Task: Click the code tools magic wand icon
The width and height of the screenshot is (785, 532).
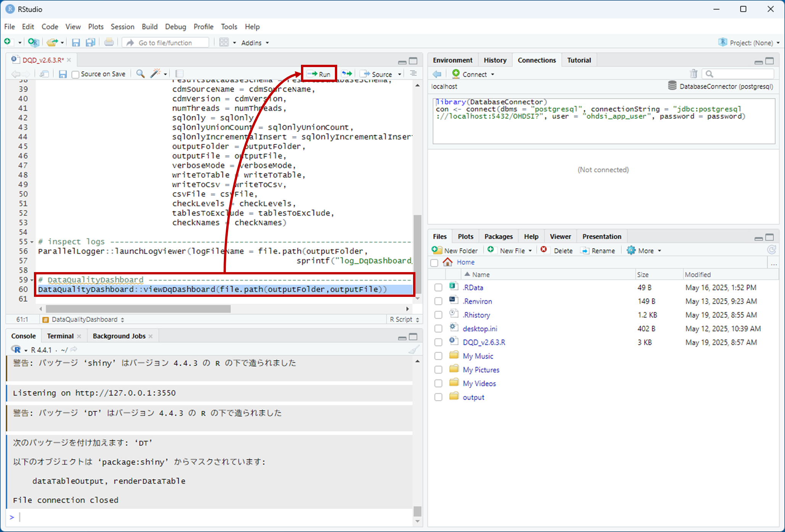Action: [x=155, y=74]
